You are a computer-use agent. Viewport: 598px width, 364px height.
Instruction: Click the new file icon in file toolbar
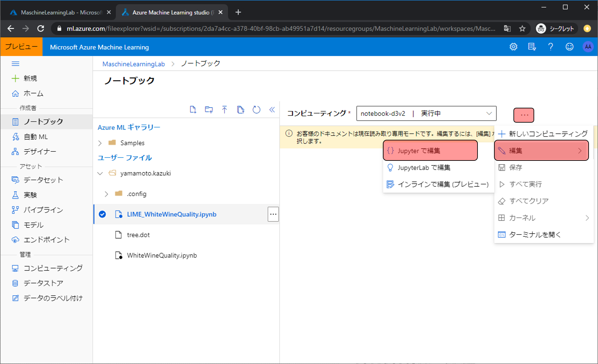coord(193,110)
